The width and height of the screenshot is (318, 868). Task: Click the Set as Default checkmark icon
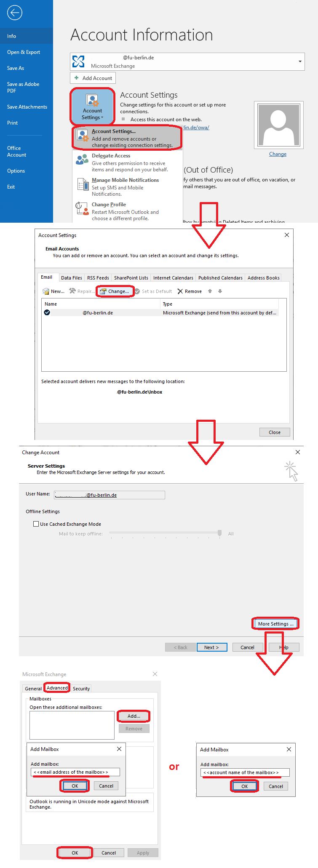click(x=137, y=291)
